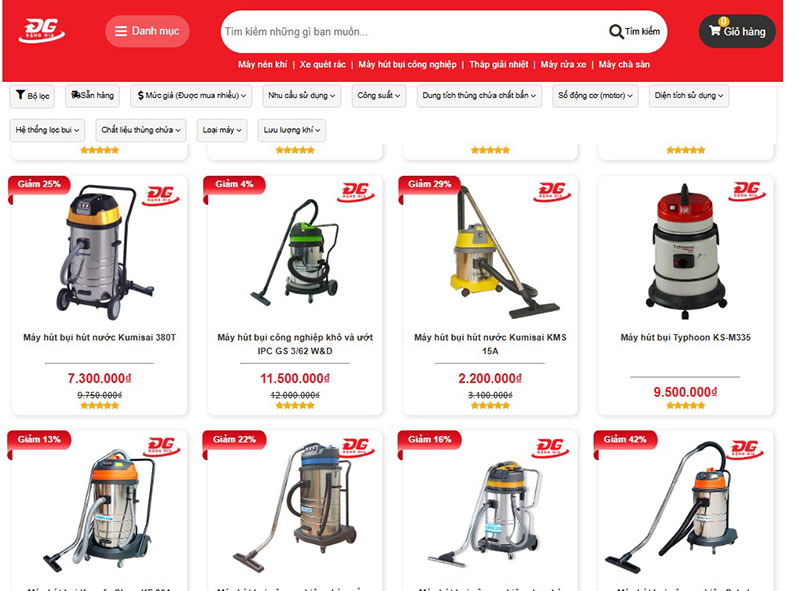Click the Bộ lọc funnel filter
Viewport: 800px width, 591px height.
[x=32, y=95]
